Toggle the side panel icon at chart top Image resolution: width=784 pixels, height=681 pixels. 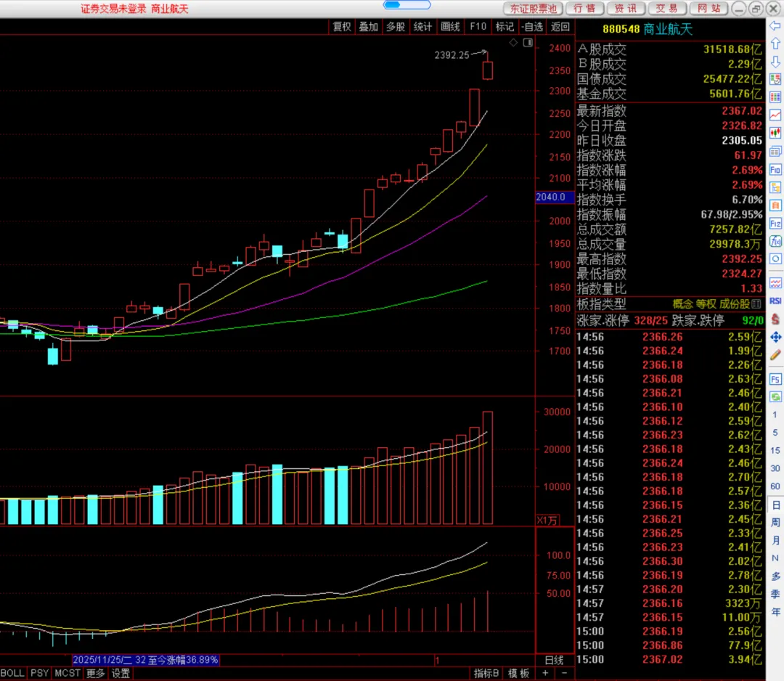click(x=528, y=43)
